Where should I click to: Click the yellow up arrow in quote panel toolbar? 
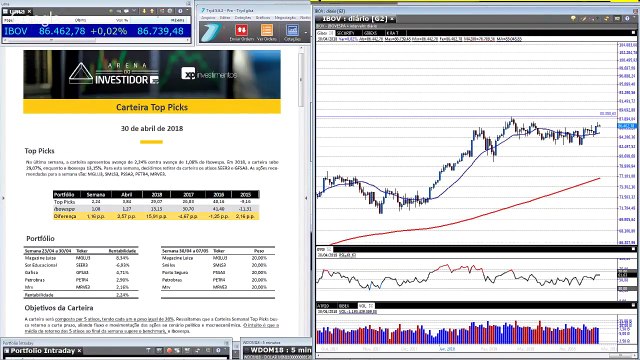click(x=152, y=11)
